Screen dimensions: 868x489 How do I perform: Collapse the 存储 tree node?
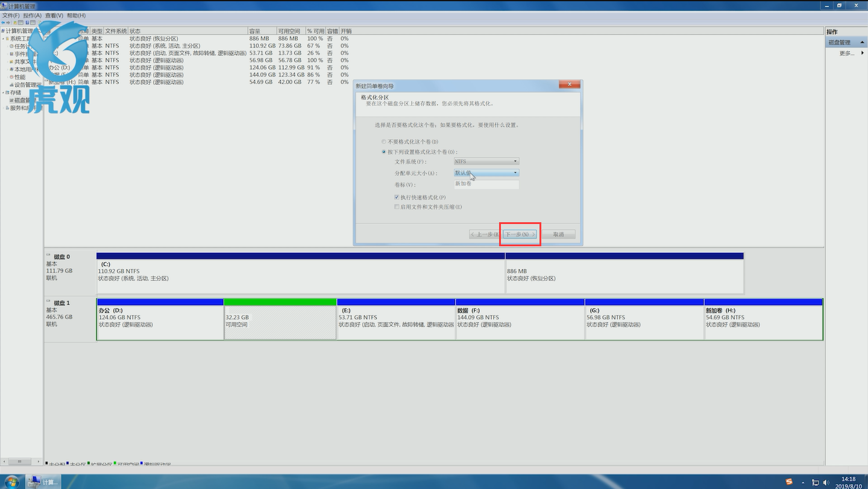4,93
